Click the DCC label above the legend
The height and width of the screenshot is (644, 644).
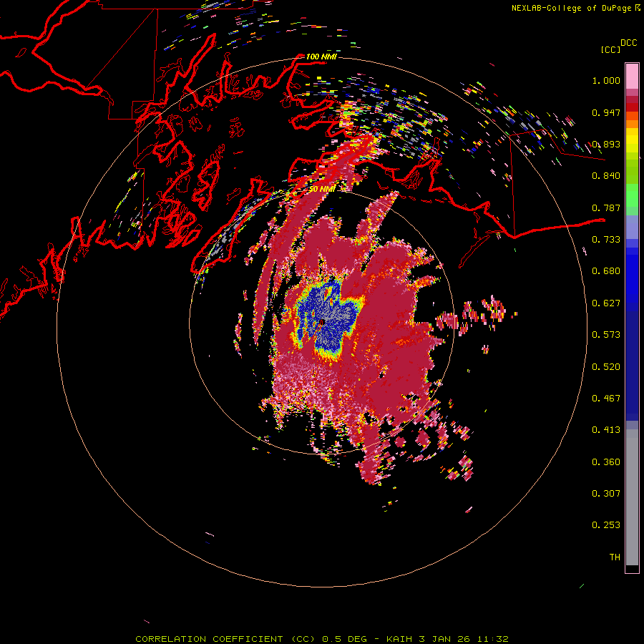tap(629, 43)
